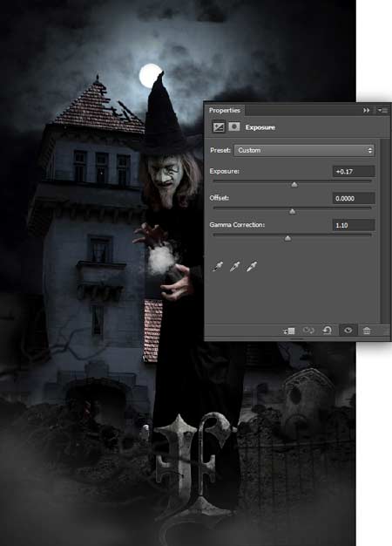Pick the white point eyedropper
Screen dimensions: 392x546
(252, 267)
